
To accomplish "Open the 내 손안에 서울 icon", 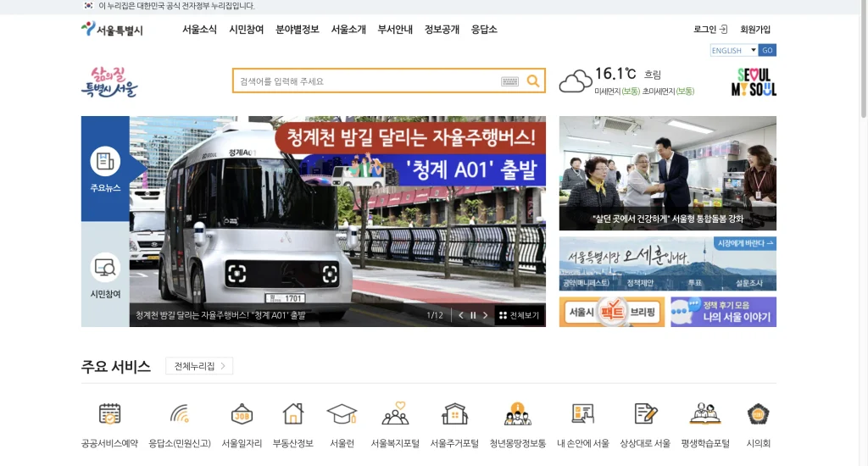I will click(x=583, y=414).
